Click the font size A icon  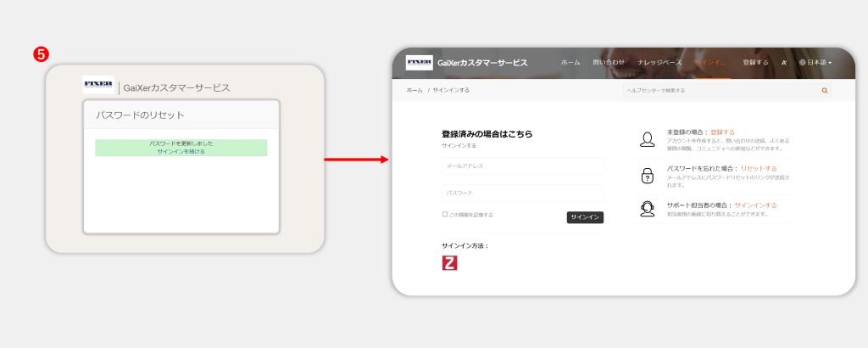pyautogui.click(x=784, y=63)
